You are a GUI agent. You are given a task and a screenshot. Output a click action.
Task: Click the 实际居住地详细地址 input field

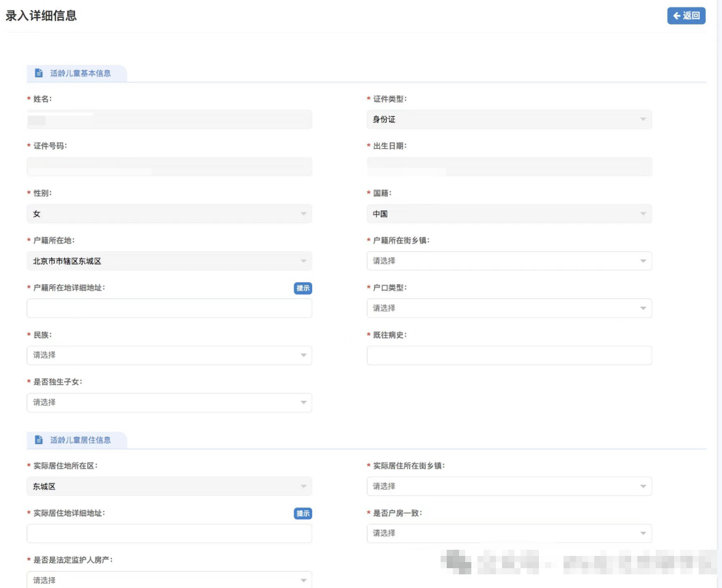point(169,533)
